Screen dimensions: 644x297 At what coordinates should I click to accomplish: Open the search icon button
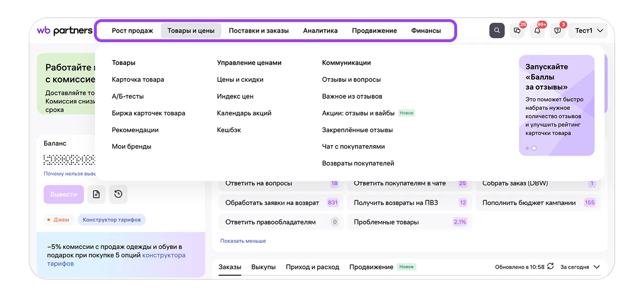click(x=497, y=31)
